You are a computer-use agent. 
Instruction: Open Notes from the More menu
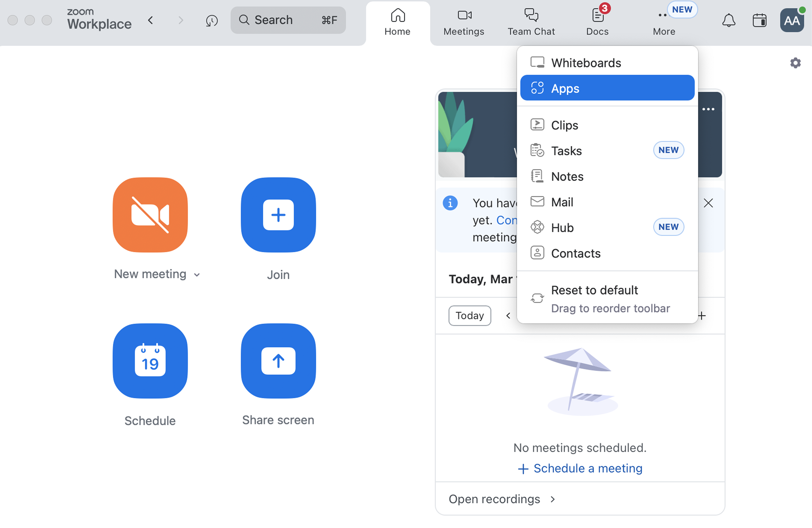point(607,176)
